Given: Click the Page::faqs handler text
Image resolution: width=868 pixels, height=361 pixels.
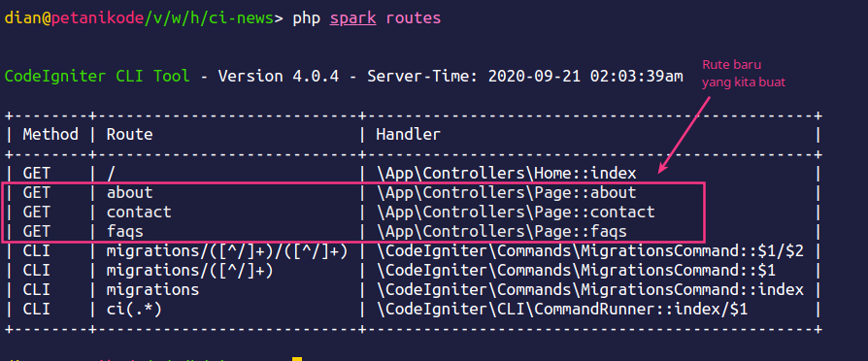Looking at the screenshot, I should pyautogui.click(x=502, y=231).
